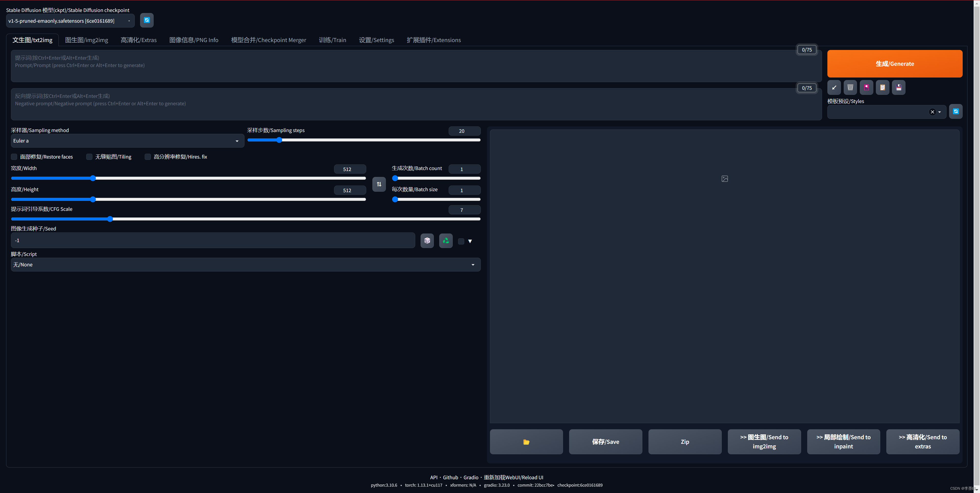Screen dimensions: 980x493
Task: Open the Script dropdown showing None
Action: tap(245, 264)
